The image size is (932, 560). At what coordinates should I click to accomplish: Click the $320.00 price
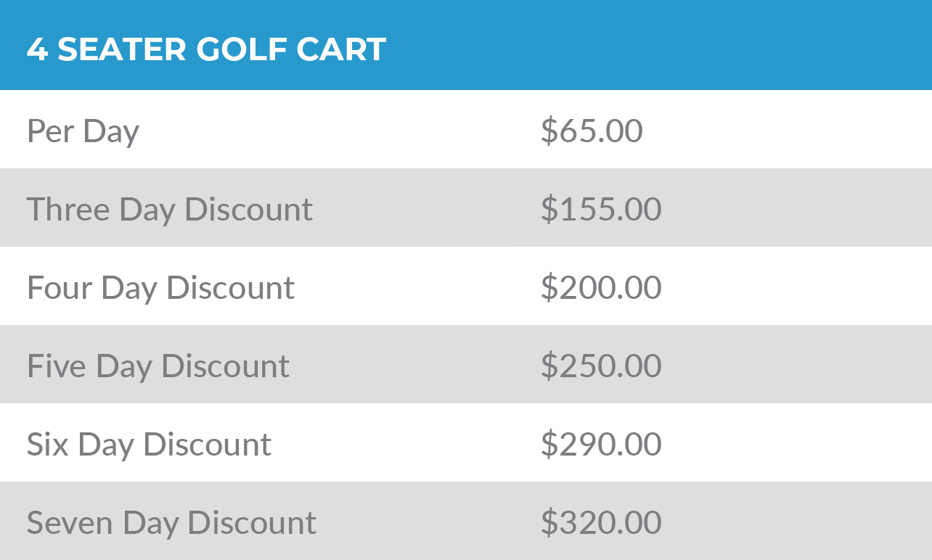pyautogui.click(x=601, y=523)
